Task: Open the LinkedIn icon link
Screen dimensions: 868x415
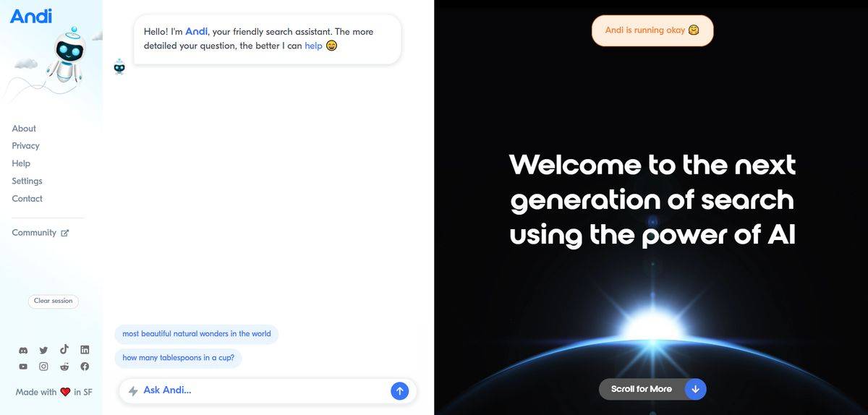Action: tap(85, 350)
